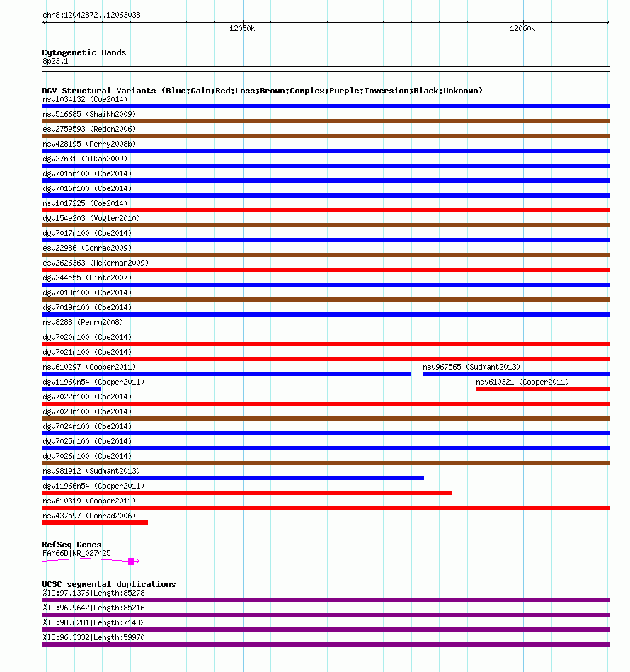630x672 pixels.
Task: Select the dgv7017n100 (Coe2014) label
Action: [87, 233]
